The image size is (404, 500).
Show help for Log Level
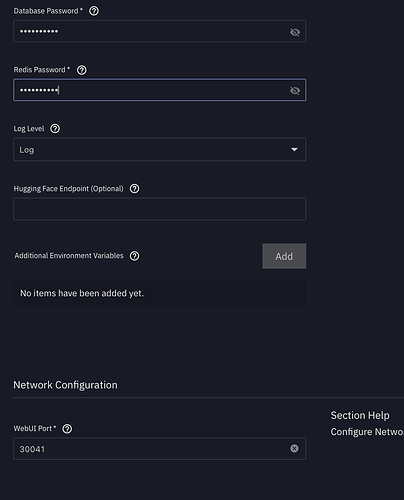point(55,129)
